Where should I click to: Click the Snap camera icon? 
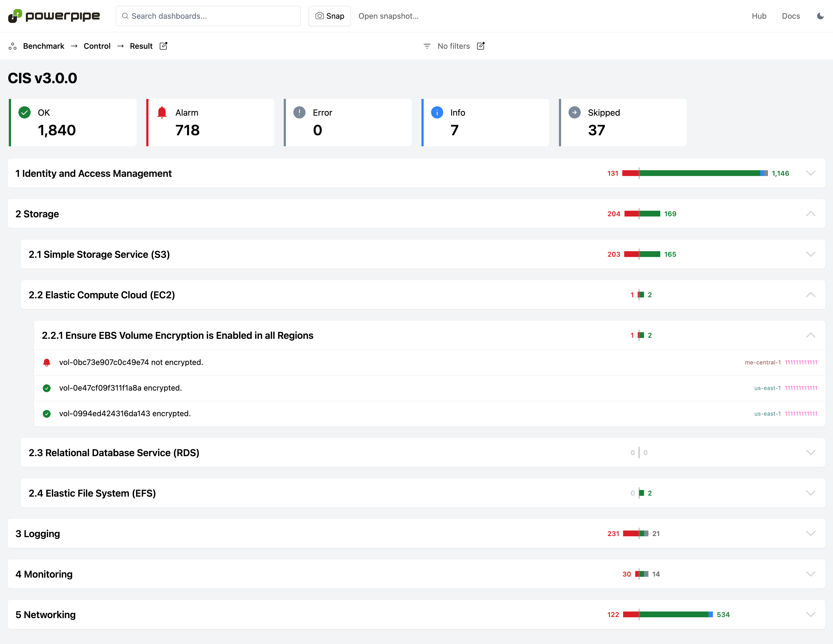coord(319,16)
